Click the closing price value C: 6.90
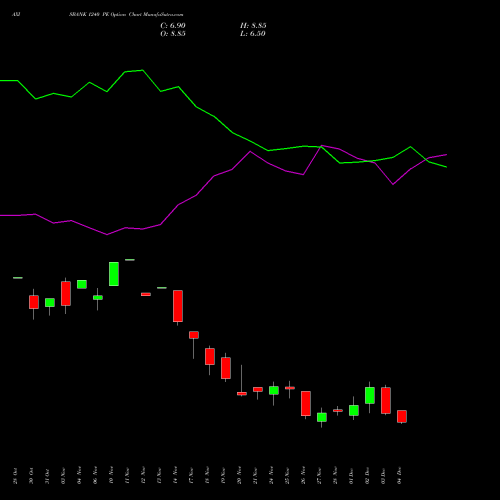Screen dimensions: 500x500 173,26
